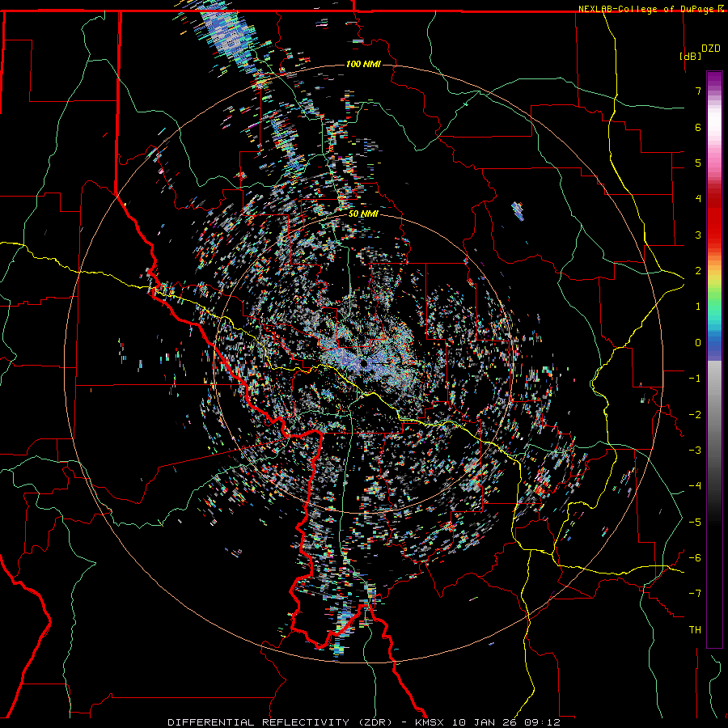Click the KMSX radar site identifier
Viewport: 728px width, 728px height.
(431, 722)
